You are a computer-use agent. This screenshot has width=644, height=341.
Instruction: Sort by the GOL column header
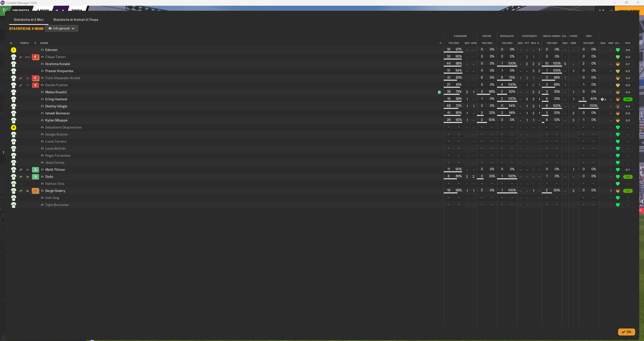pyautogui.click(x=603, y=43)
